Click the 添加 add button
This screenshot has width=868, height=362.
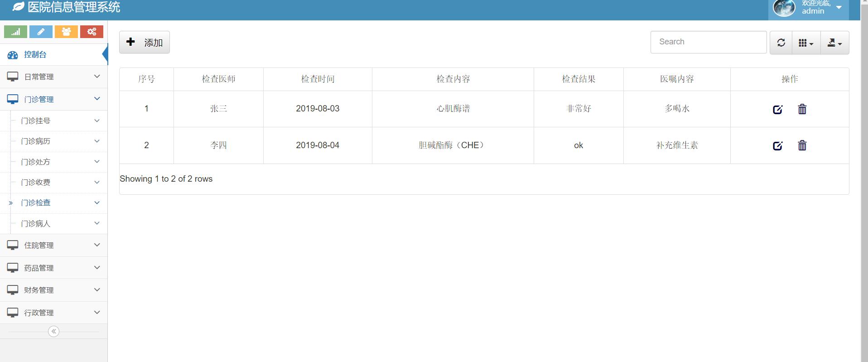point(145,42)
